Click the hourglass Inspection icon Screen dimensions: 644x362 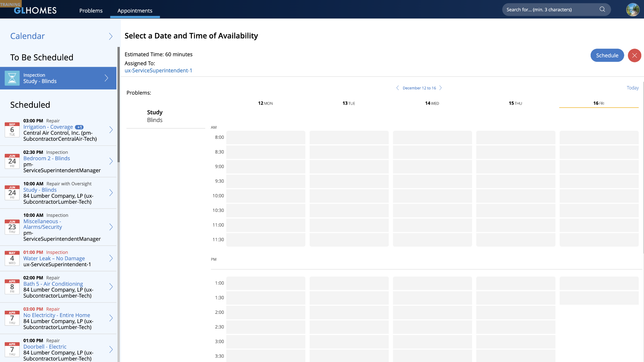pyautogui.click(x=12, y=78)
